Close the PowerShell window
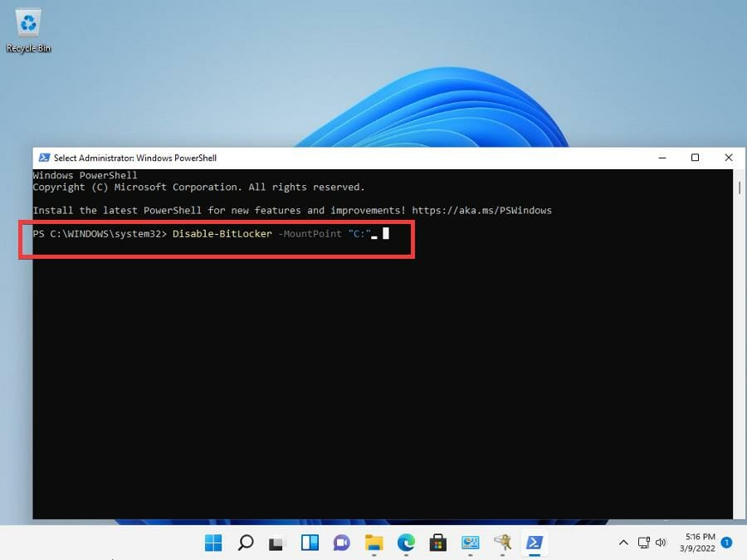The height and width of the screenshot is (560, 747). pos(729,158)
